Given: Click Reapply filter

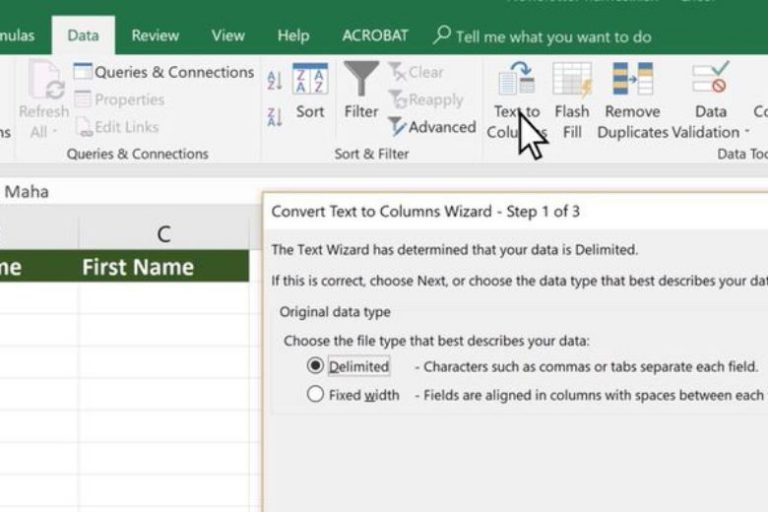Looking at the screenshot, I should (x=427, y=100).
